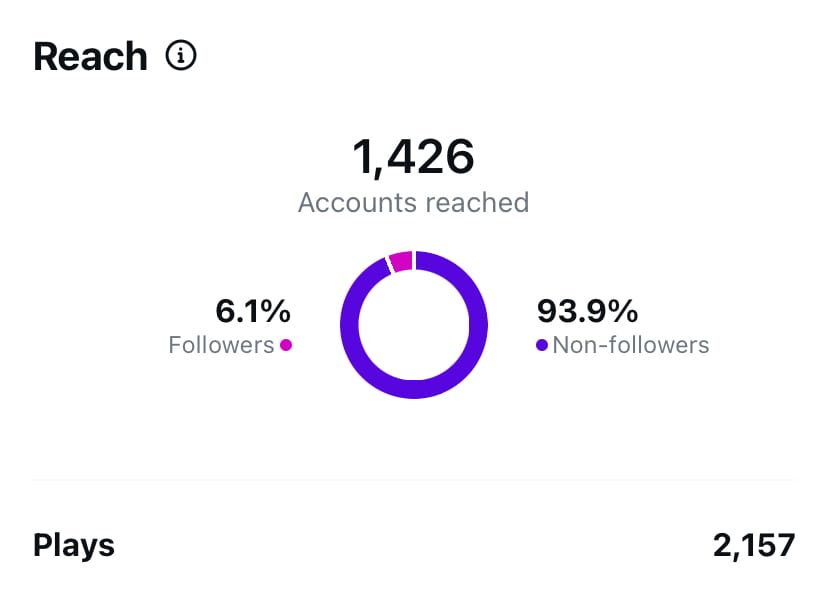Click the right arc of the purple ring
Image resolution: width=828 pixels, height=605 pixels.
[478, 325]
